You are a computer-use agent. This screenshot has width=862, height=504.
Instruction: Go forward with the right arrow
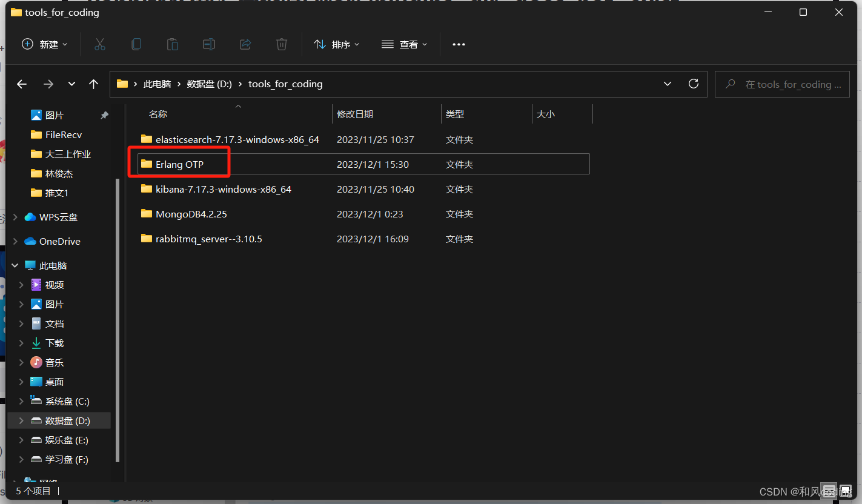tap(48, 84)
